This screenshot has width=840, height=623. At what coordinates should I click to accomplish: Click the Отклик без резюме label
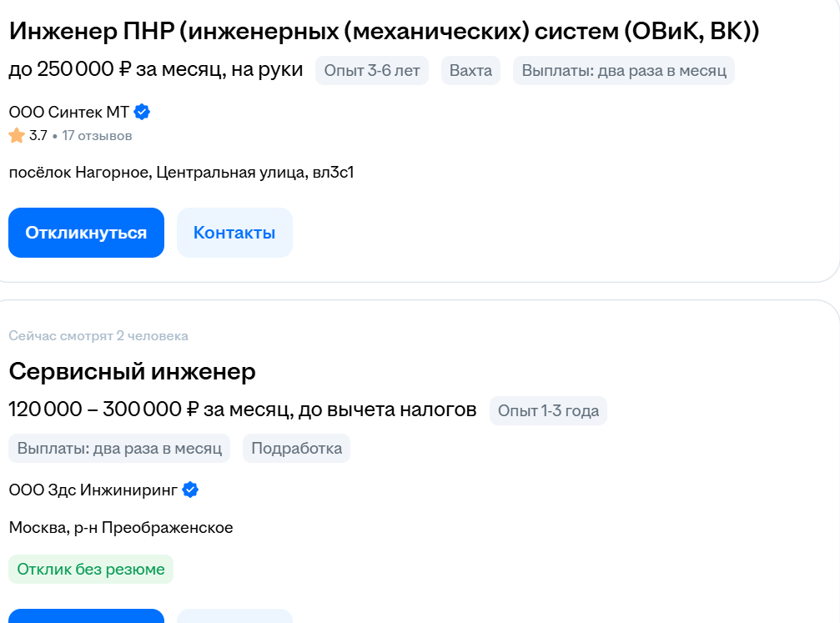(x=91, y=570)
